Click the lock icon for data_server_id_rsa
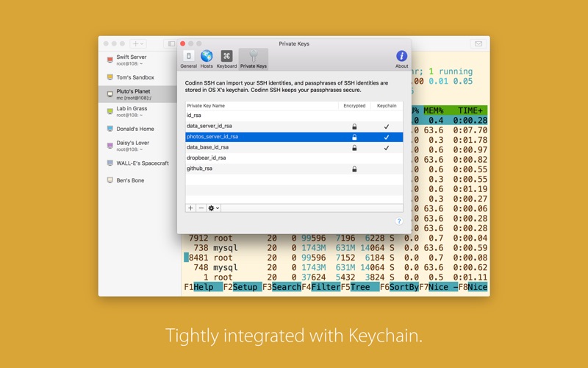588x368 pixels. (354, 127)
